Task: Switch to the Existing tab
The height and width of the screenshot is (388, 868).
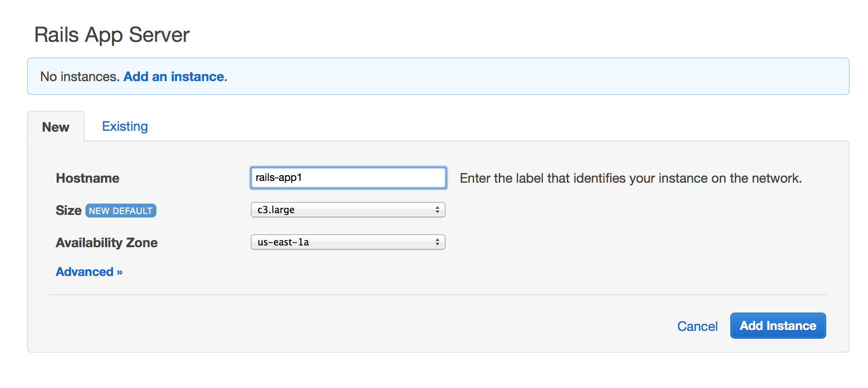Action: click(x=125, y=126)
